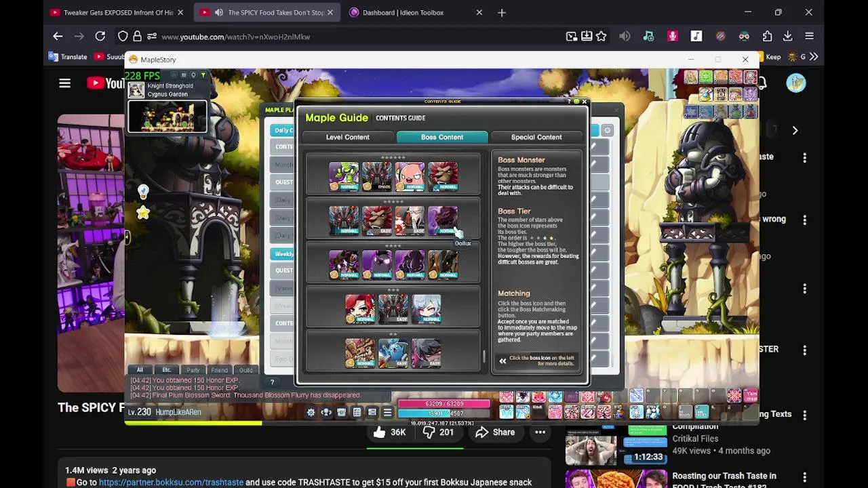Click the chat help question mark button
Image resolution: width=868 pixels, height=488 pixels.
pyautogui.click(x=272, y=382)
